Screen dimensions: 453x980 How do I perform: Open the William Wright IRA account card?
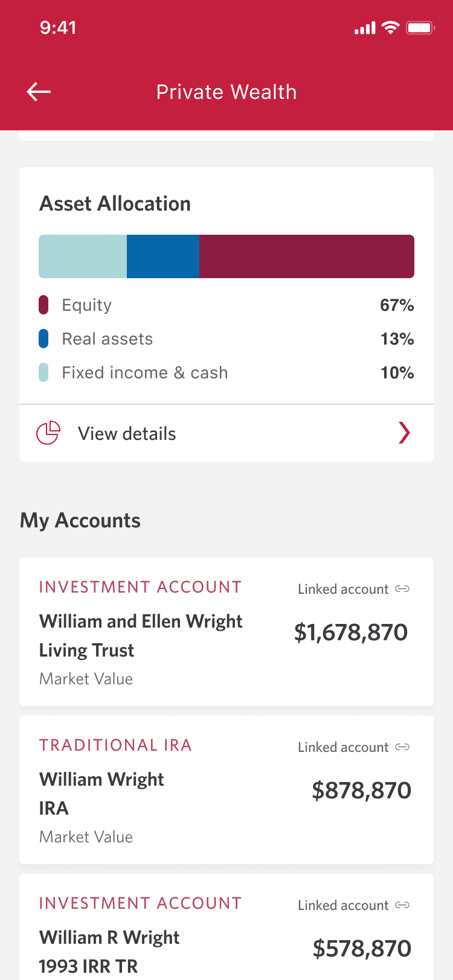[101, 793]
